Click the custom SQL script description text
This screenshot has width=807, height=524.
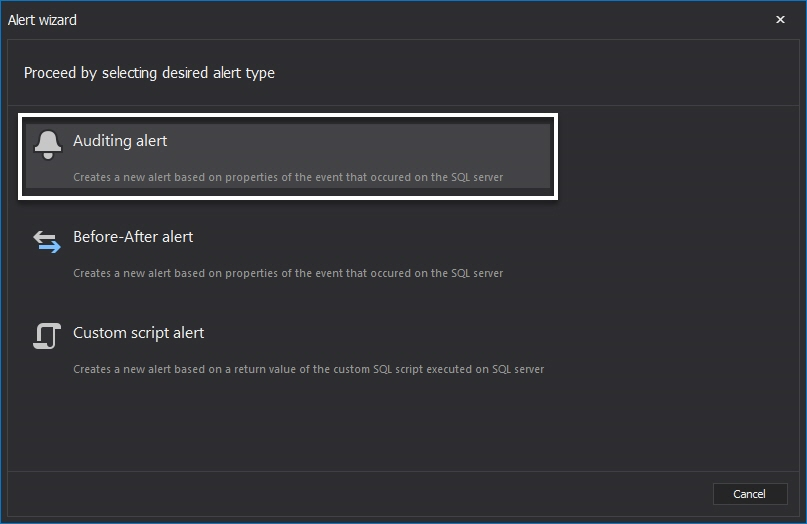(308, 369)
